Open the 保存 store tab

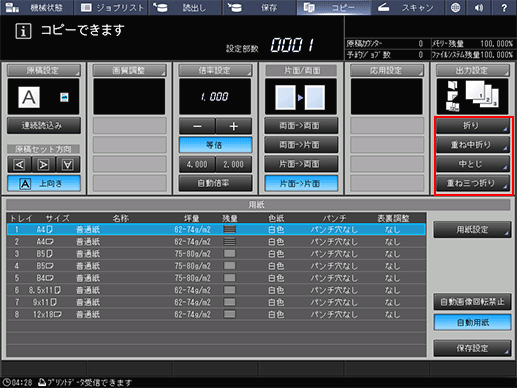pos(260,7)
